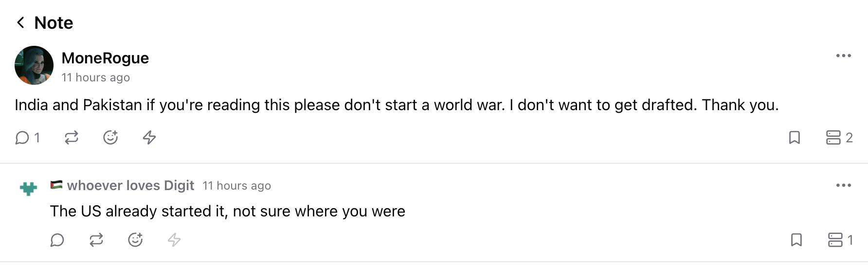Repost the whoever loves Digit reply
Image resolution: width=868 pixels, height=271 pixels.
[96, 240]
